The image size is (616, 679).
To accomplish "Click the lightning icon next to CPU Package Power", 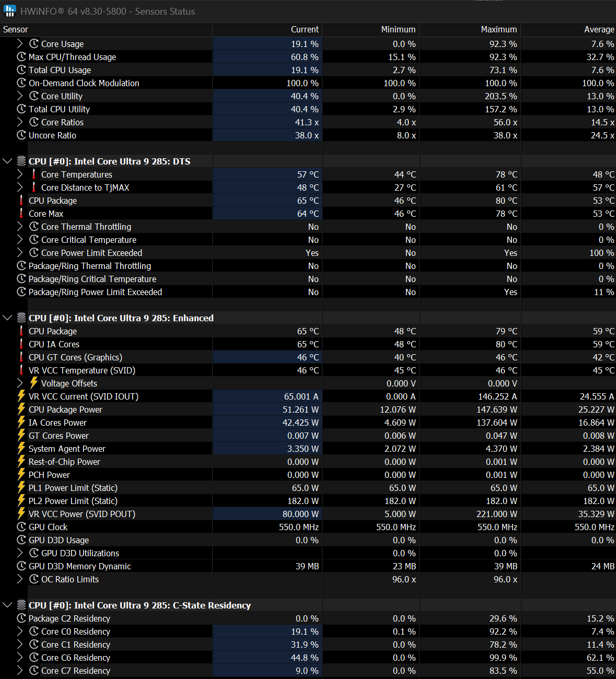I will pos(21,409).
